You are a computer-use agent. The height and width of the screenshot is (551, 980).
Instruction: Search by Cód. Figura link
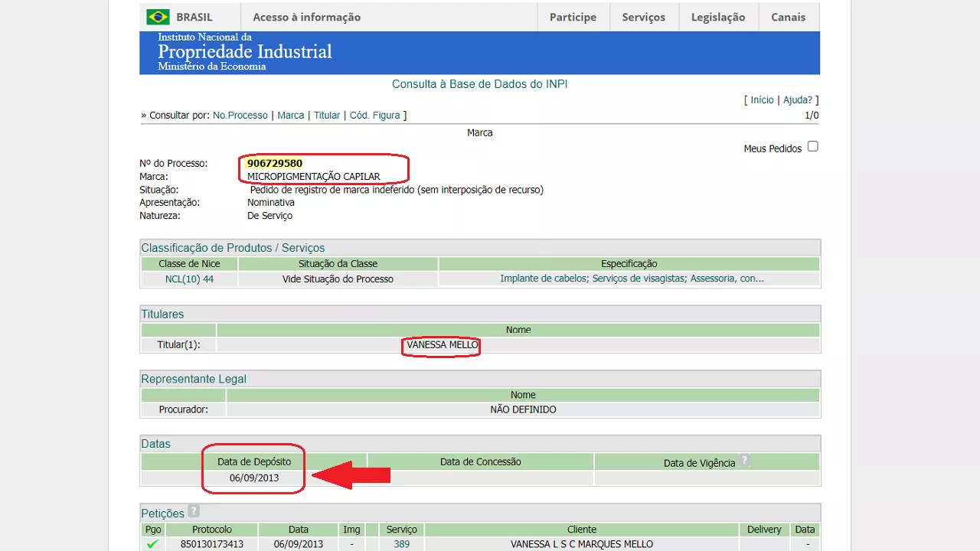pos(375,115)
